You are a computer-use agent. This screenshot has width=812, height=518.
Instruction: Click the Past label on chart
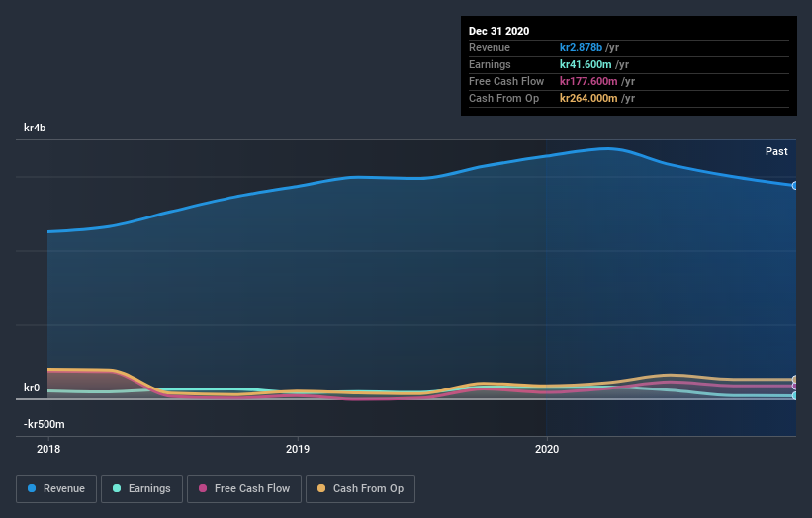776,151
